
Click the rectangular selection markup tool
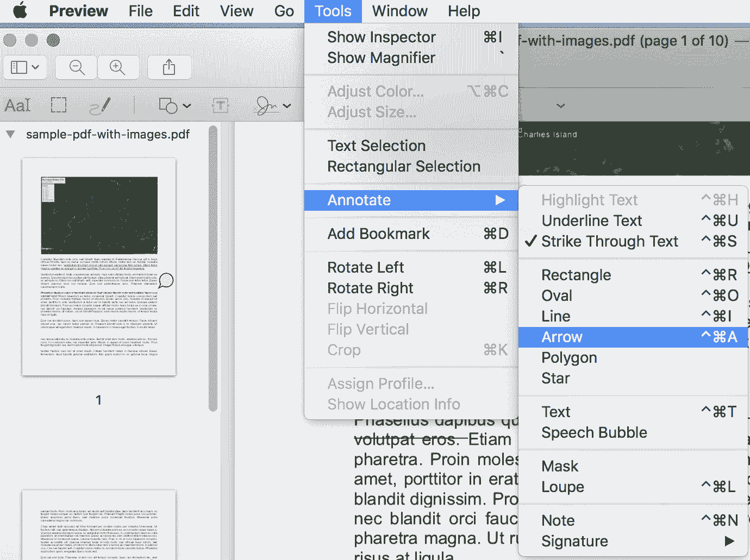pos(58,105)
